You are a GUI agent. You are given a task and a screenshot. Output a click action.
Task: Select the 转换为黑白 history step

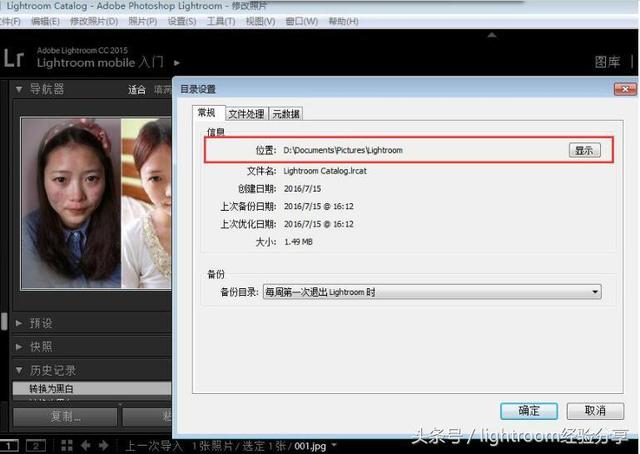coord(92,388)
